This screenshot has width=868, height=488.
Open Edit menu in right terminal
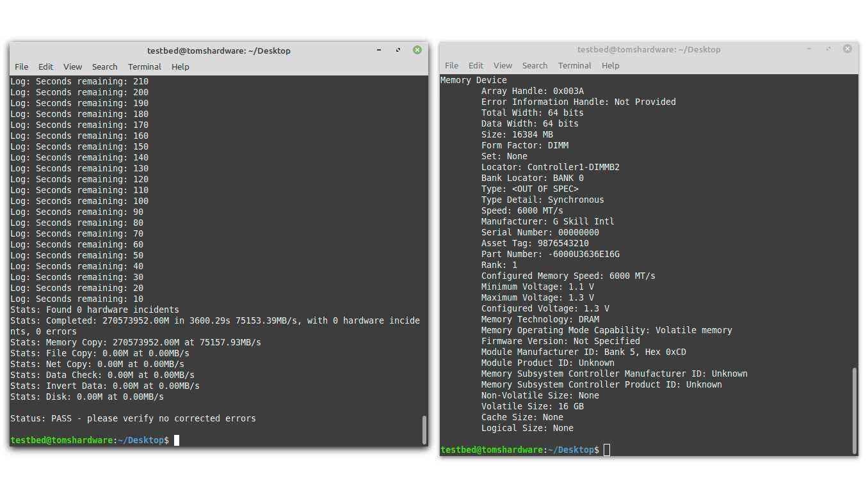(476, 65)
